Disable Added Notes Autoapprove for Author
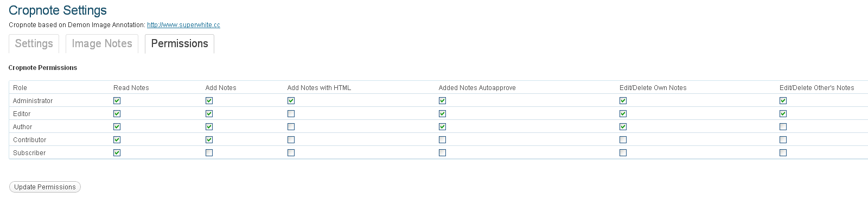Image resolution: width=868 pixels, height=217 pixels. pos(442,126)
